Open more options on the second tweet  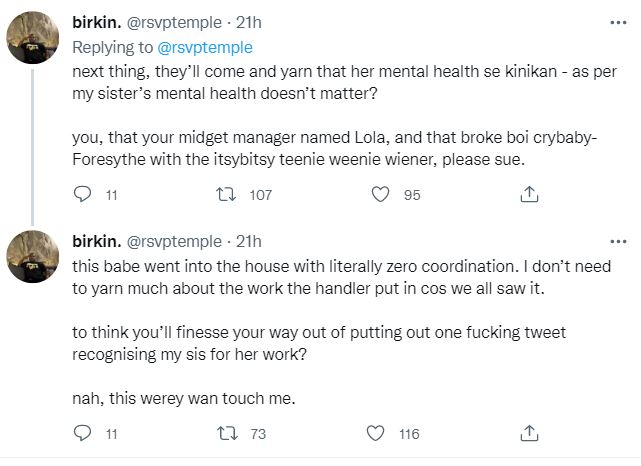pyautogui.click(x=619, y=241)
